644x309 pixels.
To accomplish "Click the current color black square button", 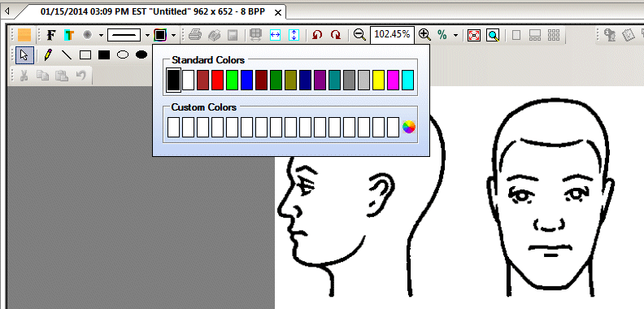I will point(159,35).
